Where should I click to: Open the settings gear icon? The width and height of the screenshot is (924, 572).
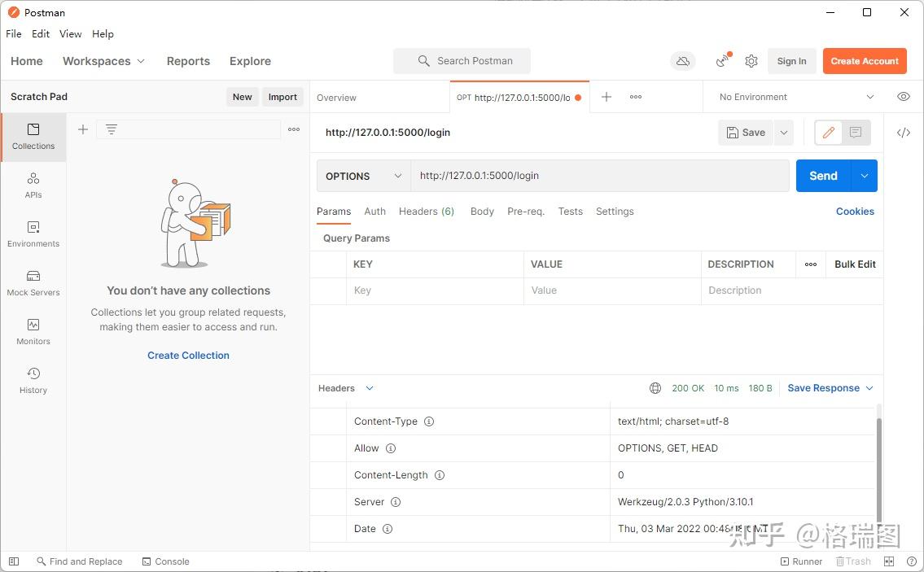point(751,61)
